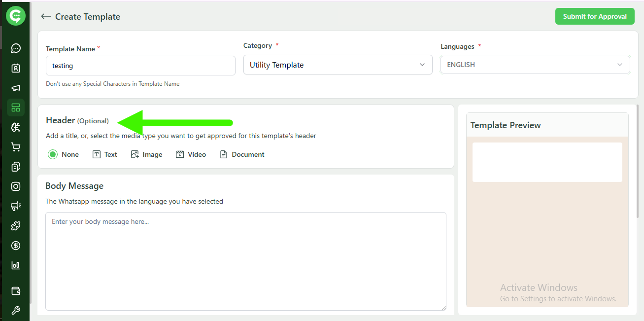
Task: Click the back arrow beside Create Template
Action: 46,16
